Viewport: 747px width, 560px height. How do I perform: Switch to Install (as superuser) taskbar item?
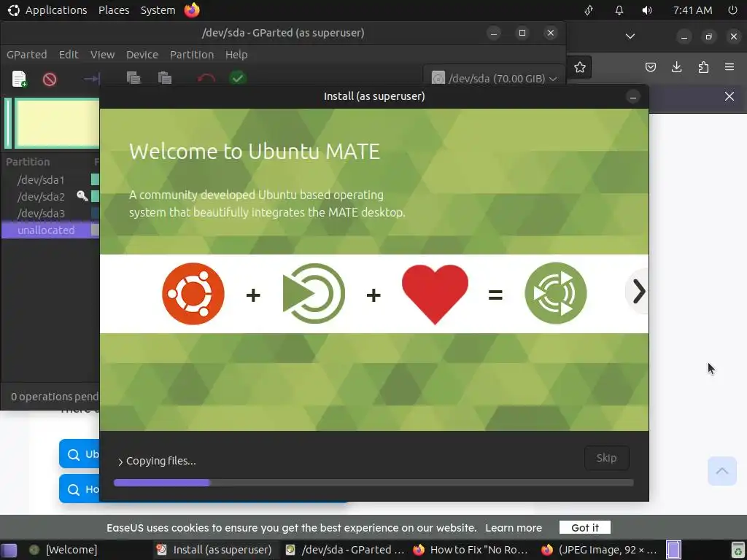[x=215, y=550]
